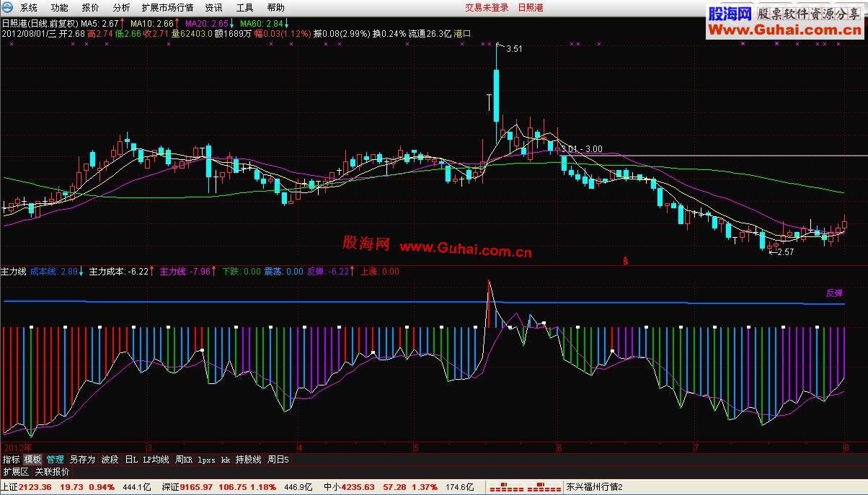Screen dimensions: 868x495
Task: Open the 报价 menu
Action: pyautogui.click(x=91, y=8)
